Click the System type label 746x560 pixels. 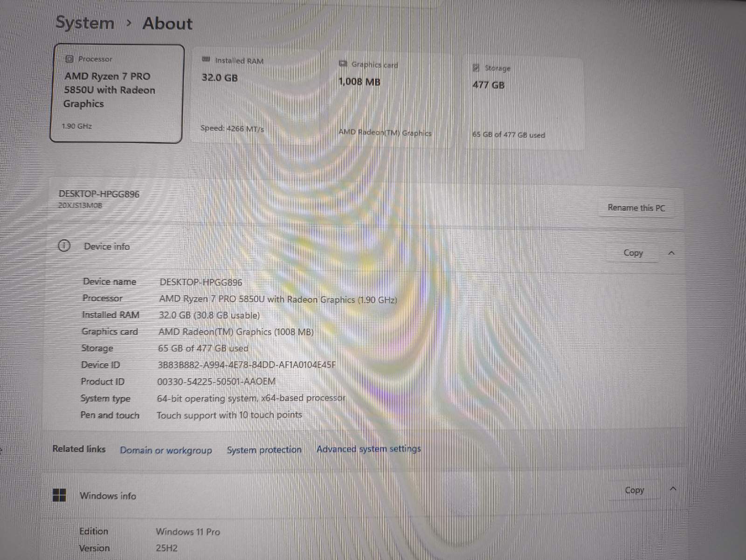[105, 399]
